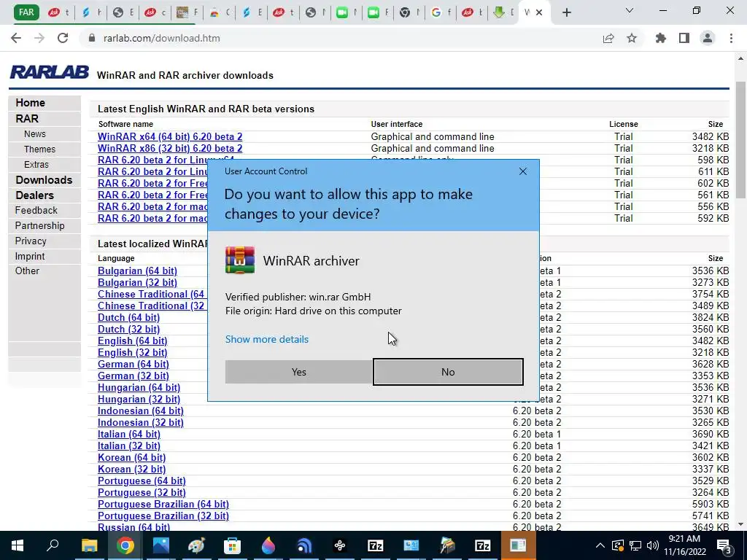Open the Downloads sidebar item

pyautogui.click(x=44, y=179)
